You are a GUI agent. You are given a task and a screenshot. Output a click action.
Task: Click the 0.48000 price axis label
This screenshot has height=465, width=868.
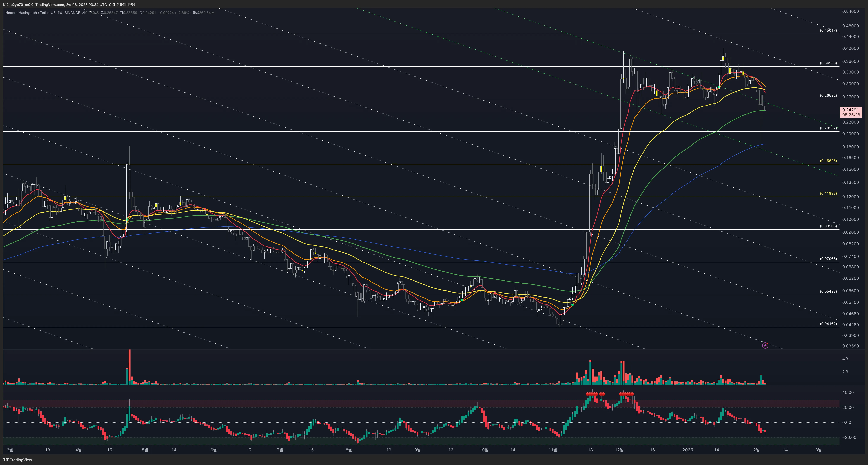(x=850, y=26)
